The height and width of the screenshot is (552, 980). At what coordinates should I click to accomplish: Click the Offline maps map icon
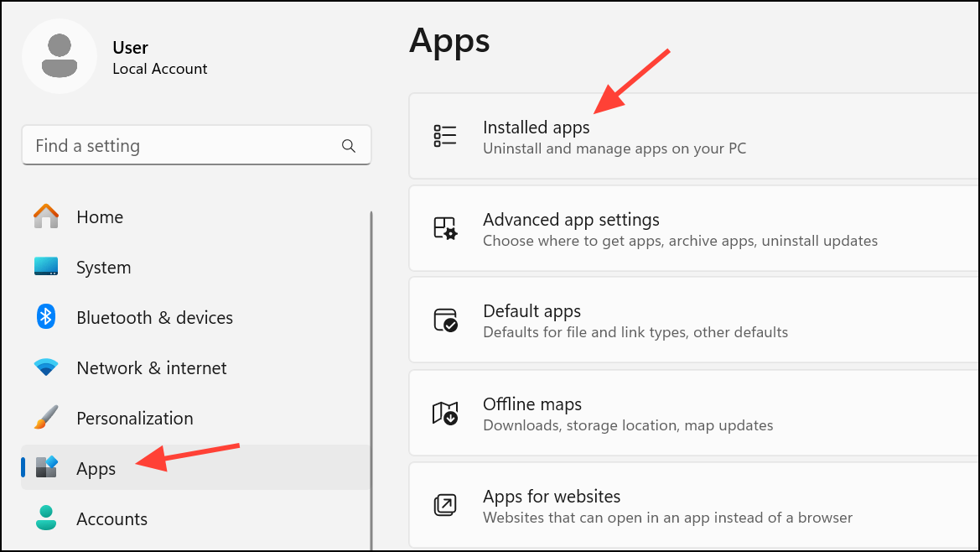[x=445, y=414]
